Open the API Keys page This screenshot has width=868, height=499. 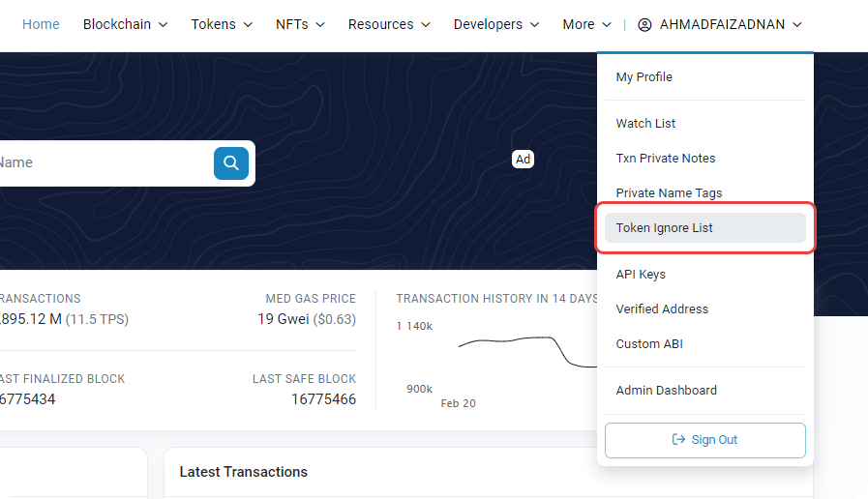click(641, 275)
